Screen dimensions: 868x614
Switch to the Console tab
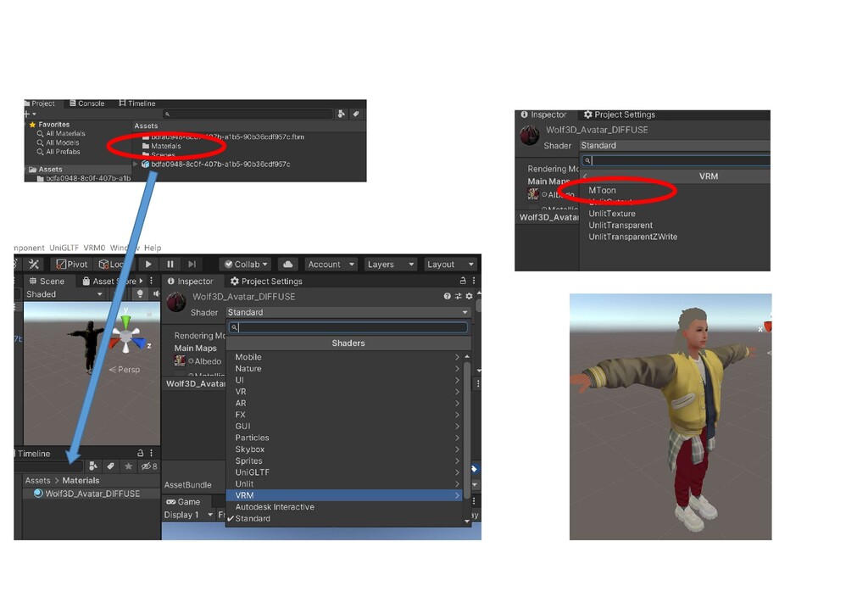(87, 103)
